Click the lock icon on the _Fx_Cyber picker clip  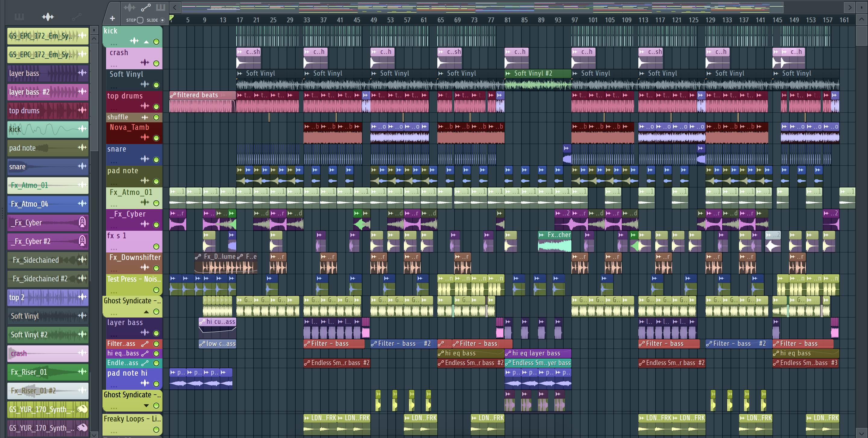[x=82, y=222]
